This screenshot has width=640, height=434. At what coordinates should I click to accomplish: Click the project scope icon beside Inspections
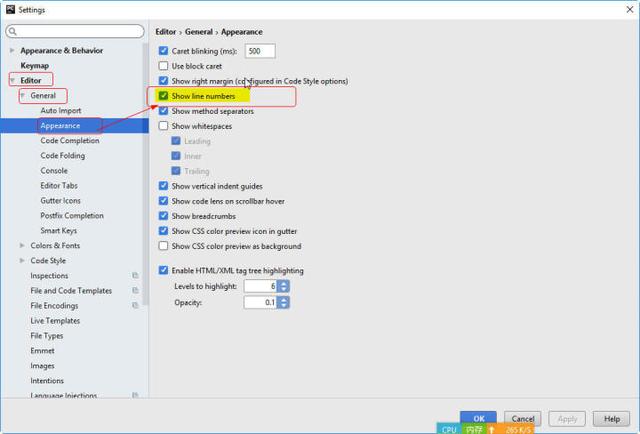coord(135,276)
